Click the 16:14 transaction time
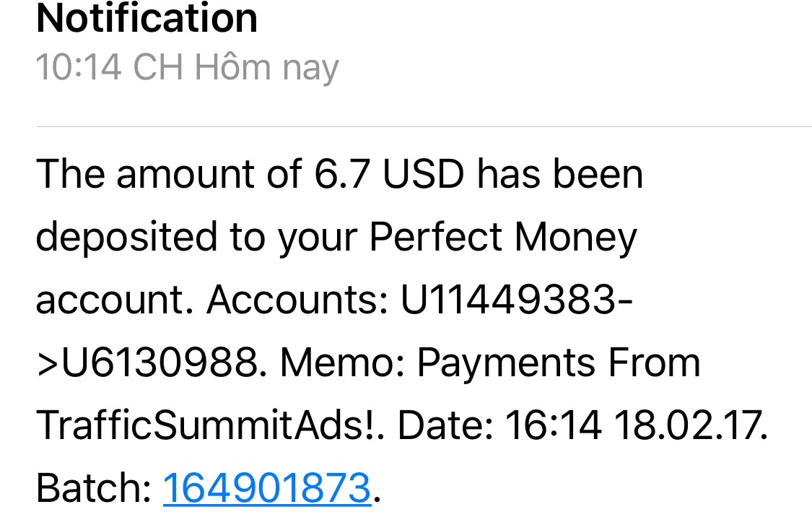The height and width of the screenshot is (525, 812). coord(553,426)
